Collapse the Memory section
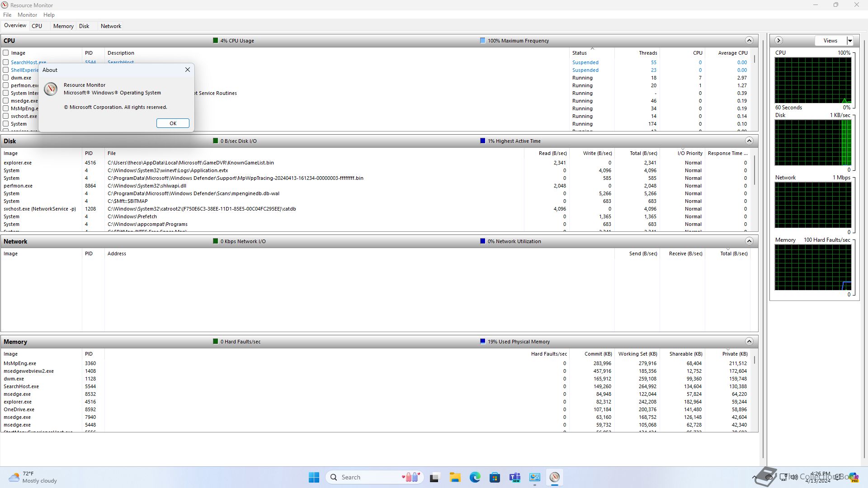 point(749,341)
